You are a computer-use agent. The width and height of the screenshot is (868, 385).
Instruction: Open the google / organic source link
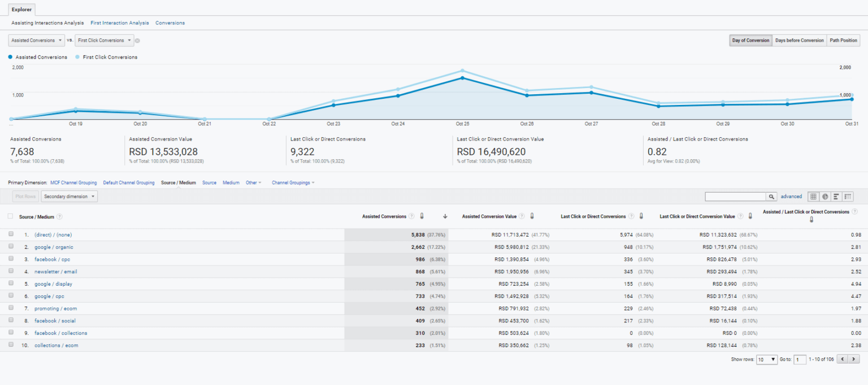[x=54, y=247]
